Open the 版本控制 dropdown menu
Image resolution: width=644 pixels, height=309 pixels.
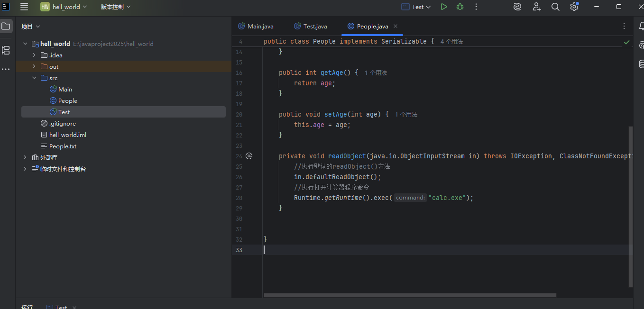pos(115,7)
